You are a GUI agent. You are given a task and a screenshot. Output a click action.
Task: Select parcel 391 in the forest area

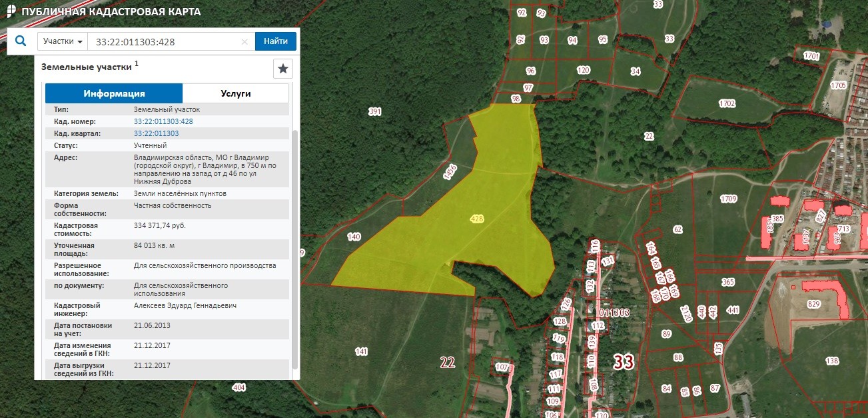pyautogui.click(x=375, y=112)
